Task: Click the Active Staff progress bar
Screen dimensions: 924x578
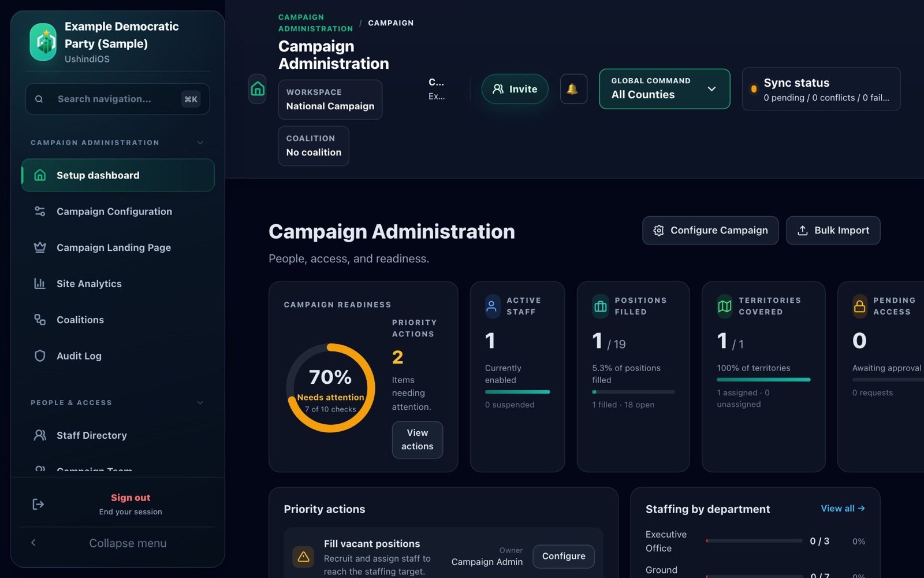Action: (x=517, y=392)
